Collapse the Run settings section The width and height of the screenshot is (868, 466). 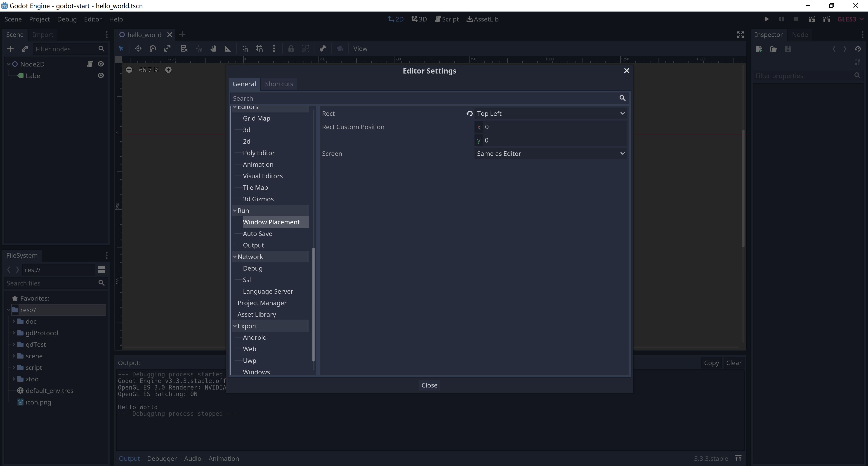pos(235,210)
